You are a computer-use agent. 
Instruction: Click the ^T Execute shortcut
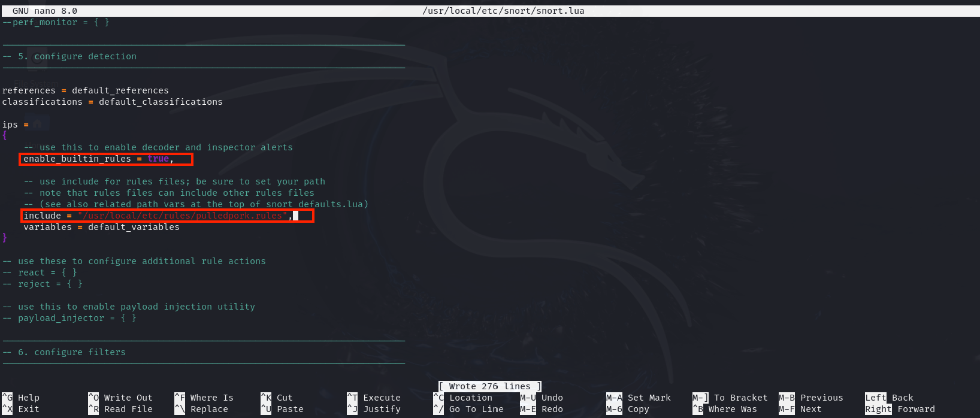click(x=374, y=398)
